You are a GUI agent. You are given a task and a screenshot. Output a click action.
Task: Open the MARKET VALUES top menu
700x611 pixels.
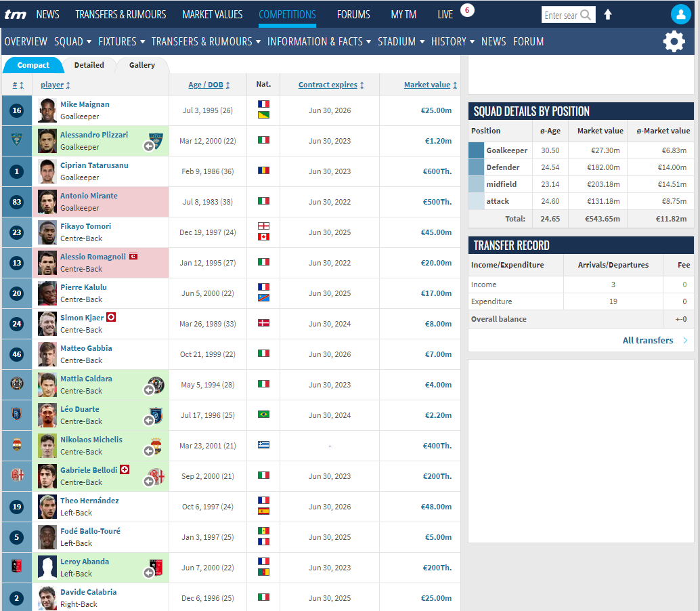pos(213,15)
